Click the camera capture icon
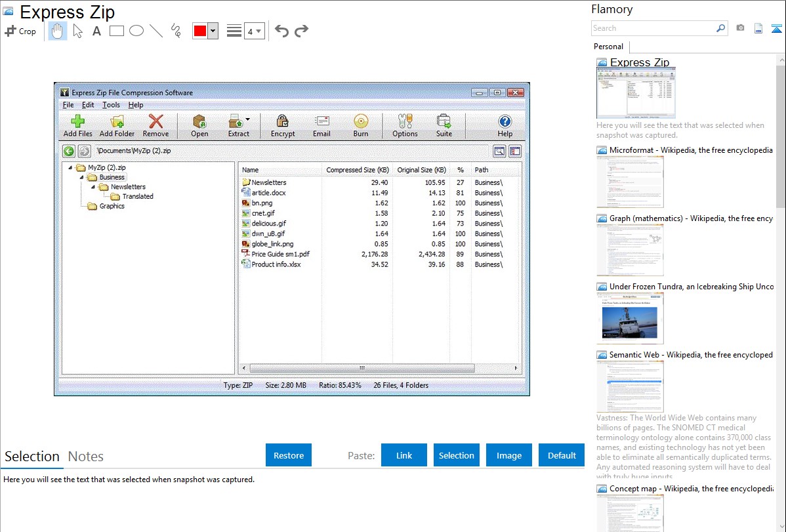Image resolution: width=786 pixels, height=532 pixels. [740, 28]
